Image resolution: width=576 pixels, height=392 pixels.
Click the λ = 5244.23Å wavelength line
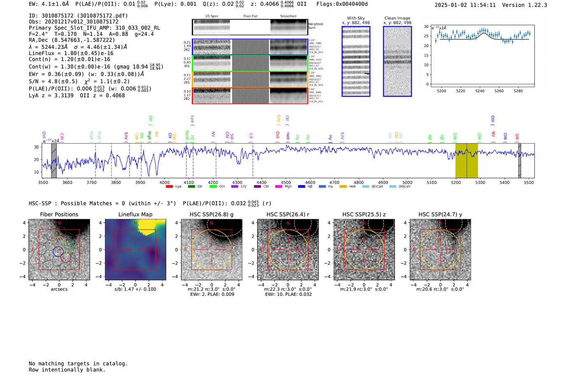pos(78,47)
